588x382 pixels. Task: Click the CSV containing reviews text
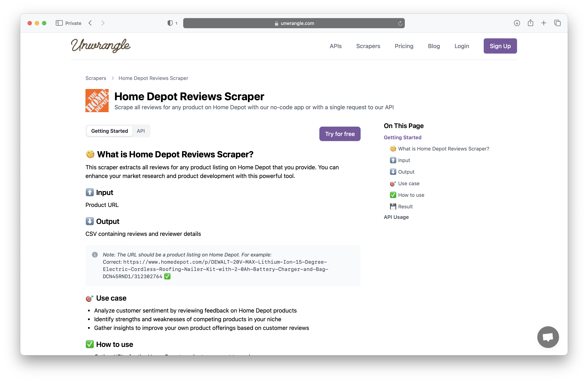pyautogui.click(x=143, y=234)
